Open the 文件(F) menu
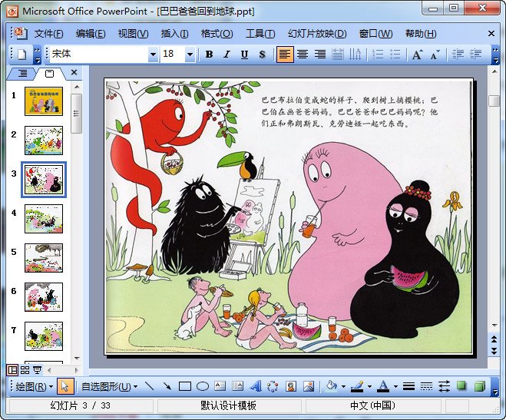 (x=48, y=34)
